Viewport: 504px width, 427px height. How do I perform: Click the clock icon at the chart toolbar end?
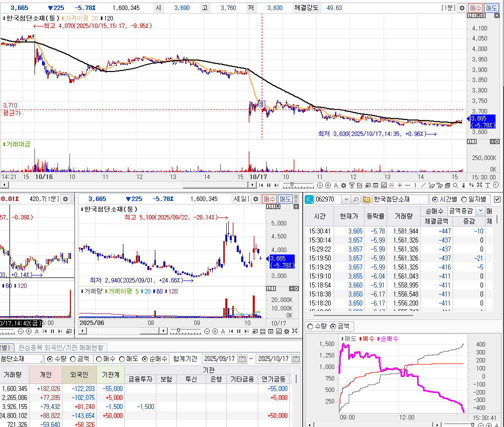(496, 184)
